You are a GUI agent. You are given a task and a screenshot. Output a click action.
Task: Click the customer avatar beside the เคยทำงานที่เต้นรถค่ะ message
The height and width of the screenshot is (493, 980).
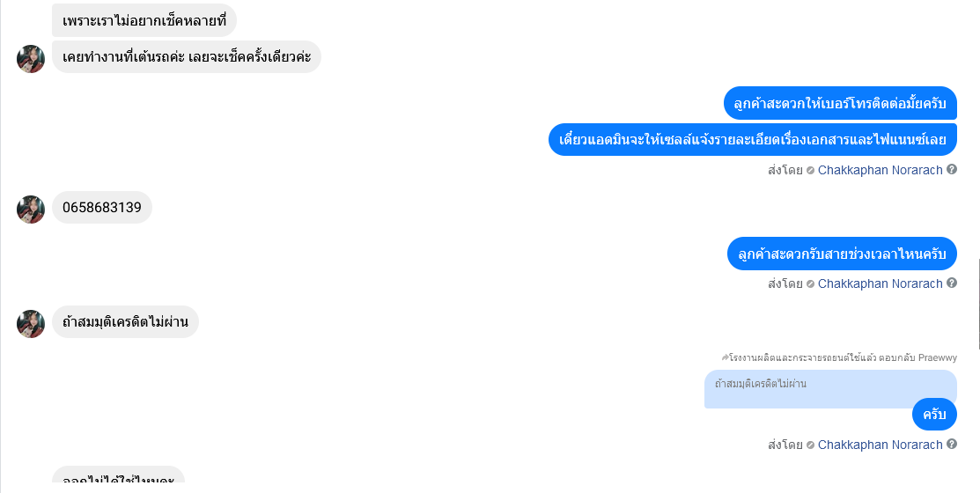[31, 59]
